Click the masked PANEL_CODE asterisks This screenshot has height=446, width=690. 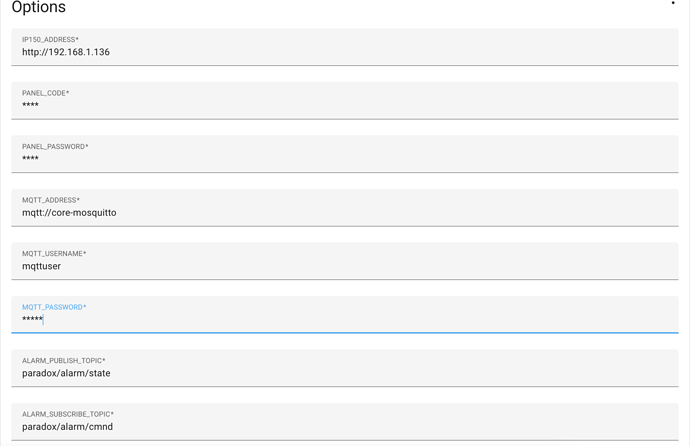[31, 106]
